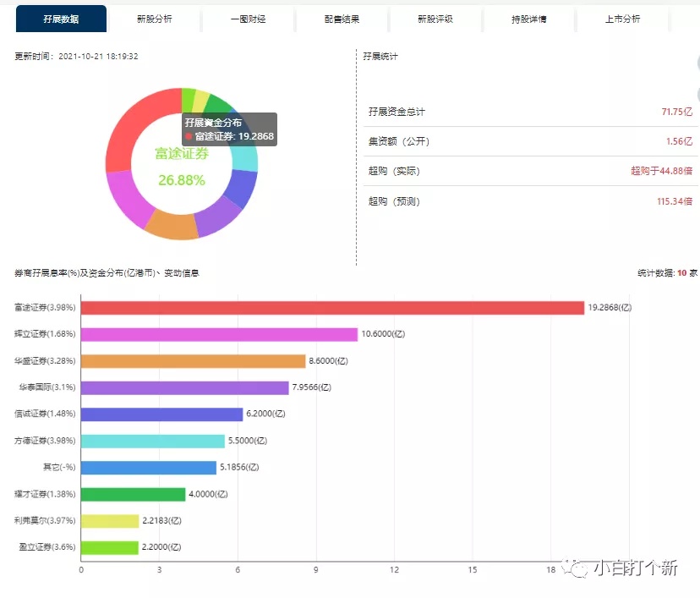700x598 pixels.
Task: Click the 方德证券(3.98%) axis label
Action: (45, 441)
